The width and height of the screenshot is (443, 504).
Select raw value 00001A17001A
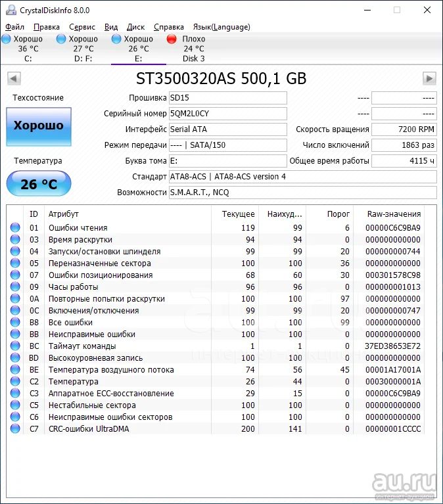click(393, 370)
